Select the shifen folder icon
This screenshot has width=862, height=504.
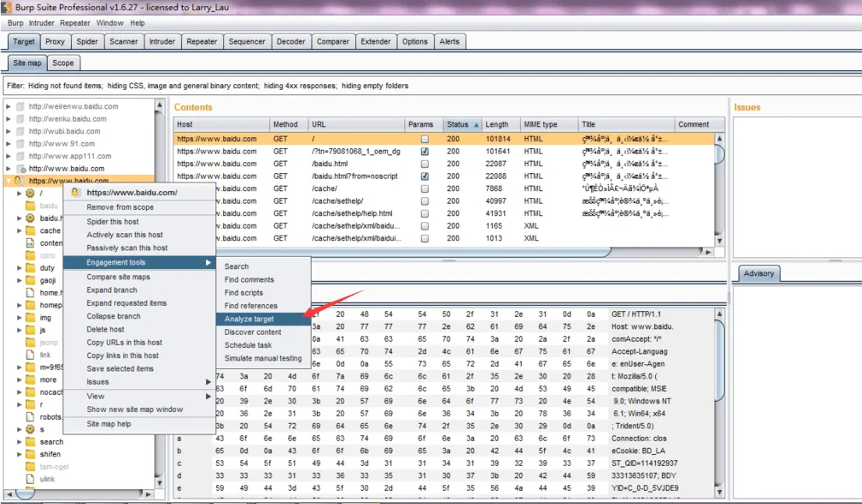pos(30,455)
